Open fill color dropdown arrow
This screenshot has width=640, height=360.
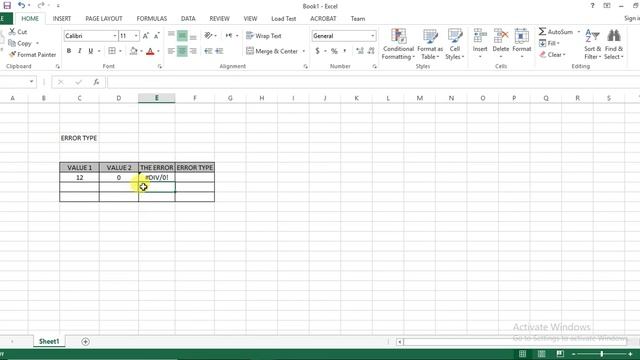tap(141, 51)
